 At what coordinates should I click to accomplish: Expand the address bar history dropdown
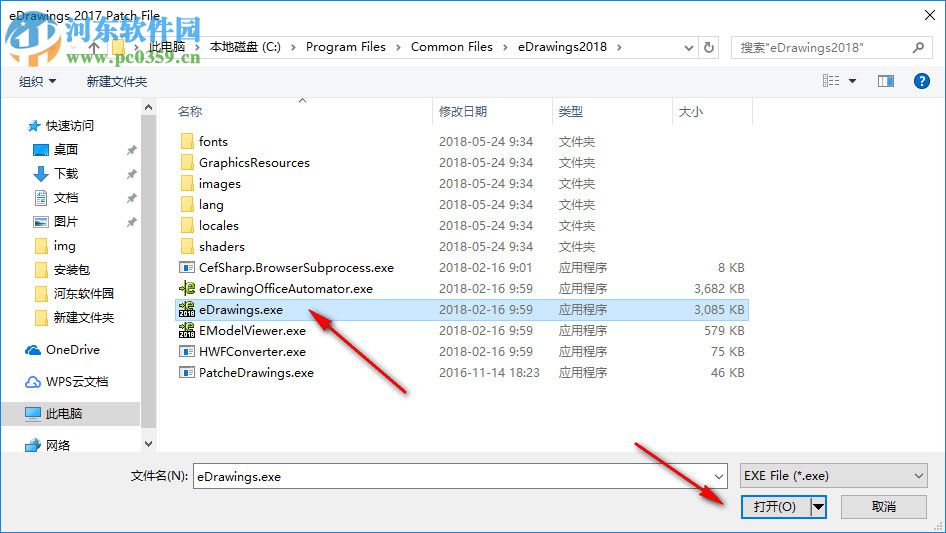[x=688, y=48]
